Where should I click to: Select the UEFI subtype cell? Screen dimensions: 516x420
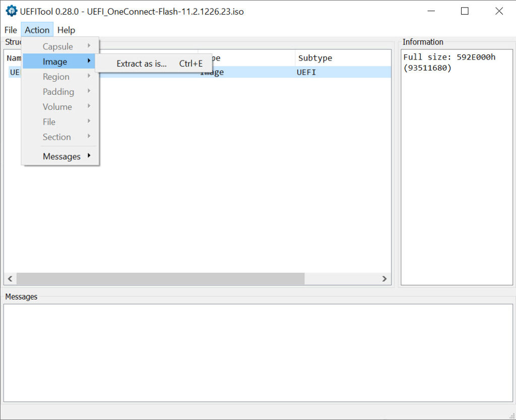(x=306, y=73)
